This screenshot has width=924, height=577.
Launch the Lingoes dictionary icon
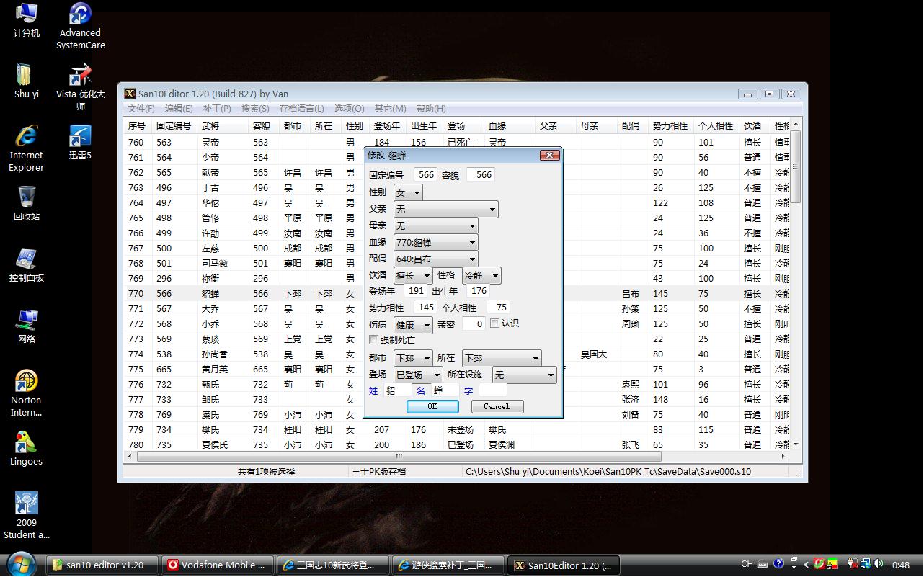(x=26, y=443)
